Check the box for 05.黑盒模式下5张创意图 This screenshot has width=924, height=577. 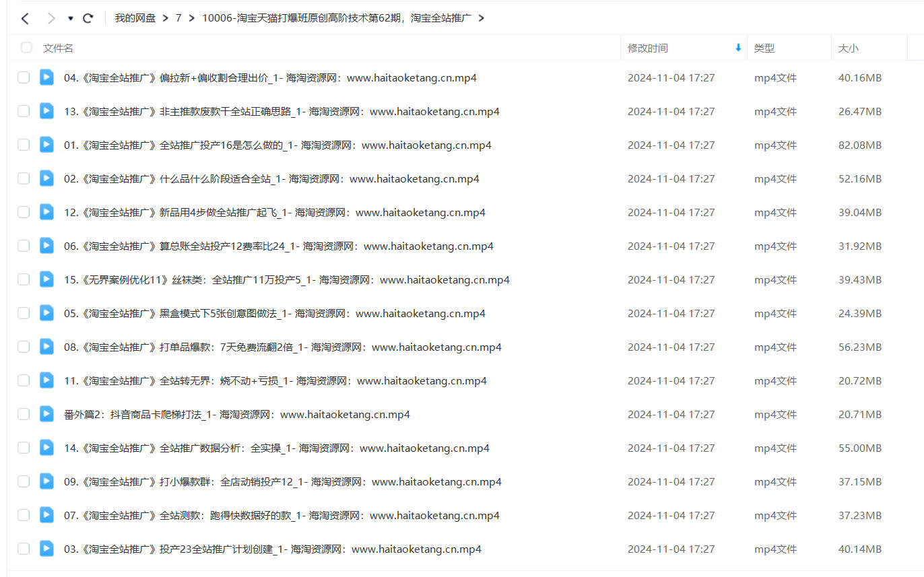[x=24, y=313]
